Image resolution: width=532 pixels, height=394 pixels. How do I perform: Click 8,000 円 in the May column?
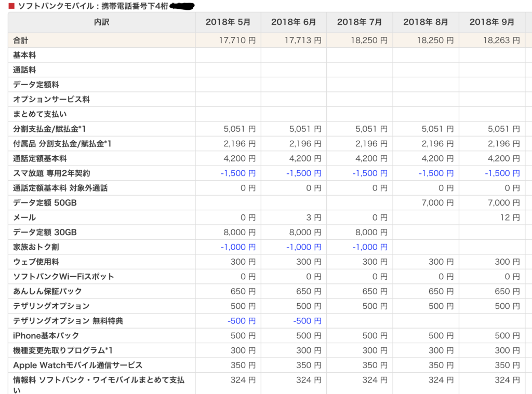240,232
